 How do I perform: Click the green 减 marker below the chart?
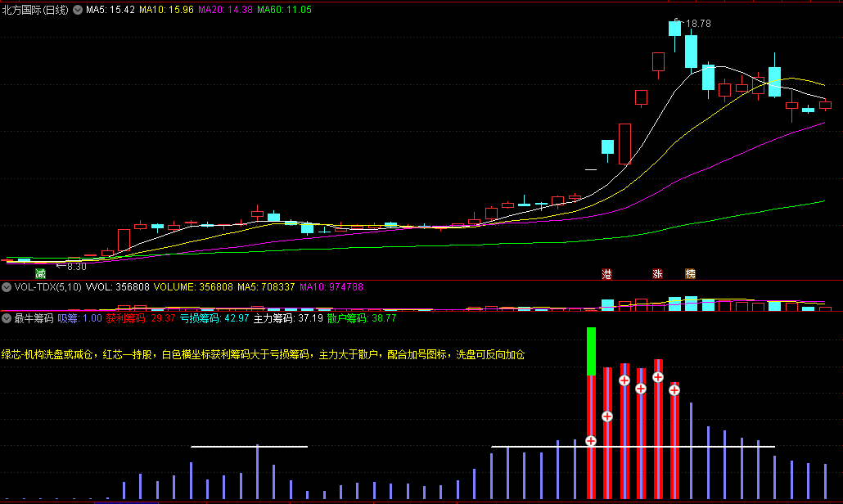point(40,273)
